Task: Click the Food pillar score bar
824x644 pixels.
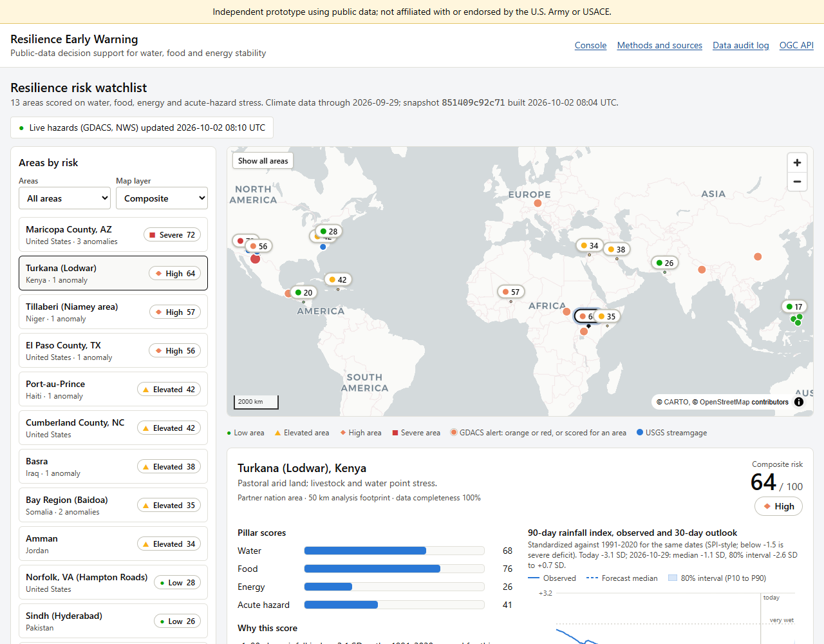Action: pyautogui.click(x=394, y=569)
